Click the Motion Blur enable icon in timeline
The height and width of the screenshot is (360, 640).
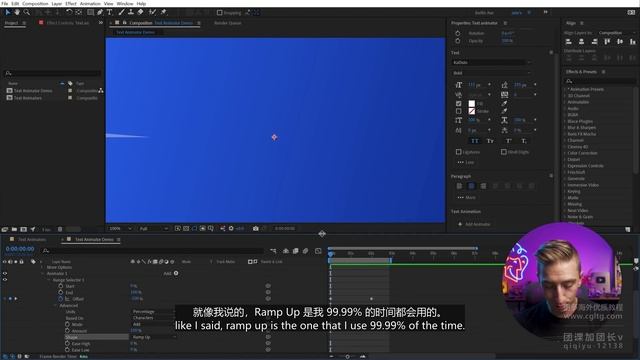(305, 251)
